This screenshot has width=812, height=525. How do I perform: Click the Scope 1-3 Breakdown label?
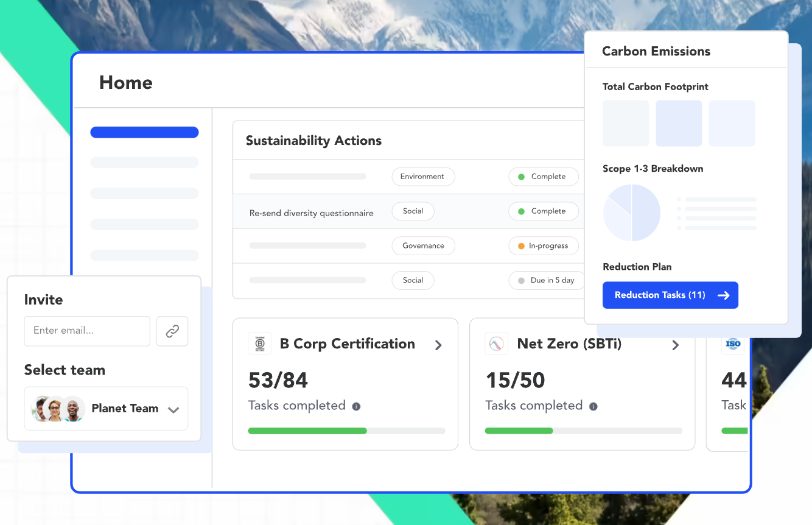653,169
